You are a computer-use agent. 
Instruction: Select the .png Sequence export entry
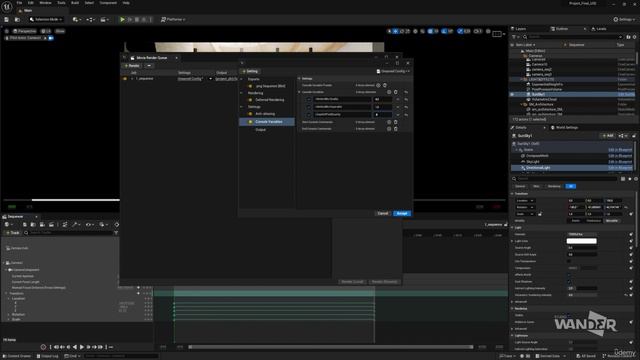pyautogui.click(x=270, y=86)
